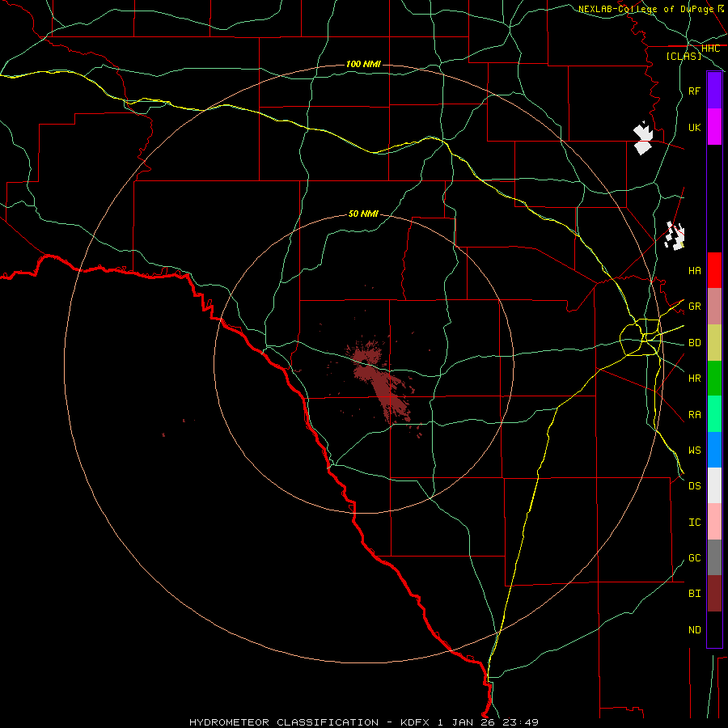Viewport: 728px width, 728px height.
Task: Click the RA legend label
Action: point(695,415)
